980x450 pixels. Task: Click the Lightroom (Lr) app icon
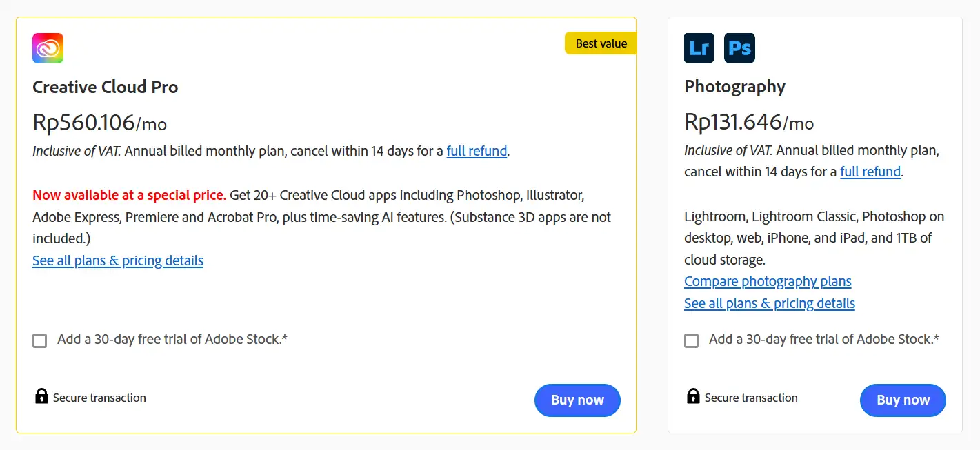coord(699,48)
